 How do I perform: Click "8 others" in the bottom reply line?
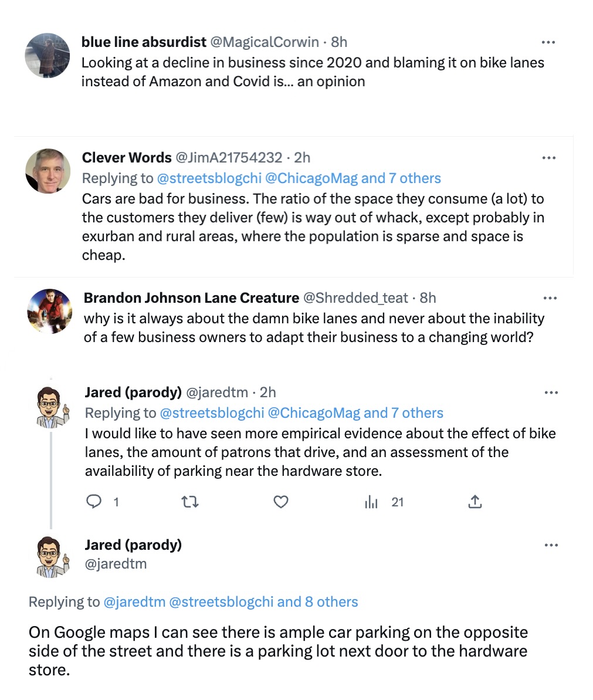[x=331, y=602]
